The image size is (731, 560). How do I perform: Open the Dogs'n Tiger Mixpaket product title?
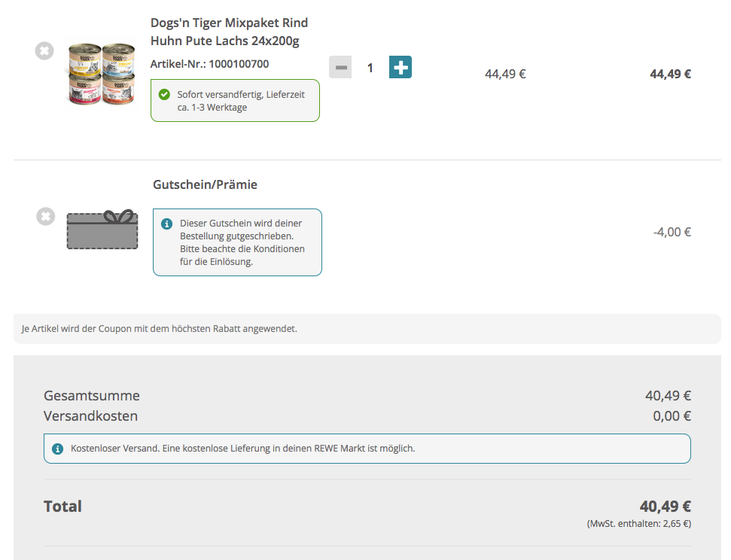pyautogui.click(x=229, y=32)
